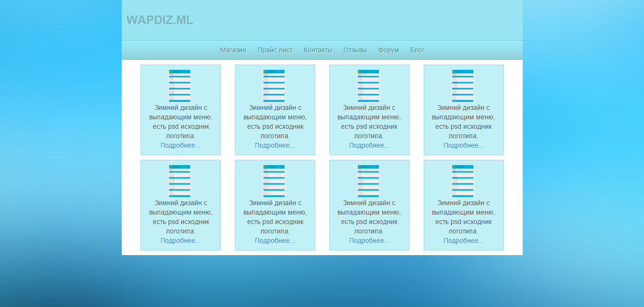Click the design thumbnail in first top-row card
Viewport: 644px width, 307px height.
point(180,86)
